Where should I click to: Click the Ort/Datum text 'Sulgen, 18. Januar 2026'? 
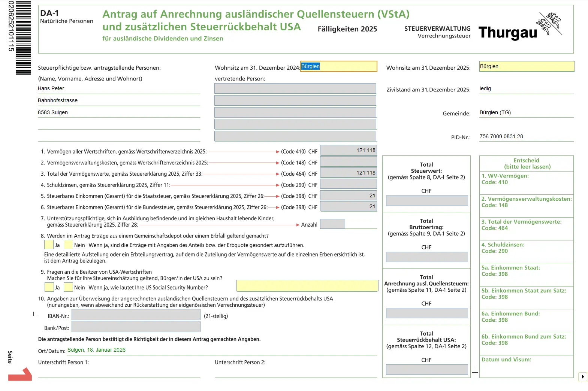tap(96, 350)
